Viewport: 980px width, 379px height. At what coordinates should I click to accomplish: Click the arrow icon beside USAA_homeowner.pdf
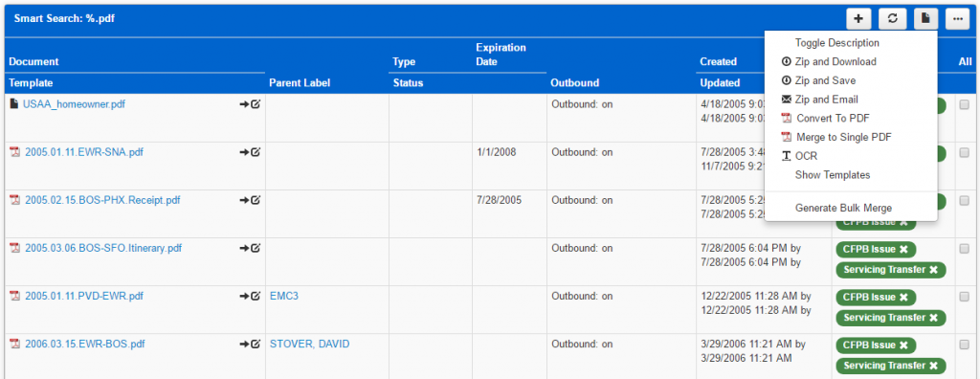(x=244, y=104)
